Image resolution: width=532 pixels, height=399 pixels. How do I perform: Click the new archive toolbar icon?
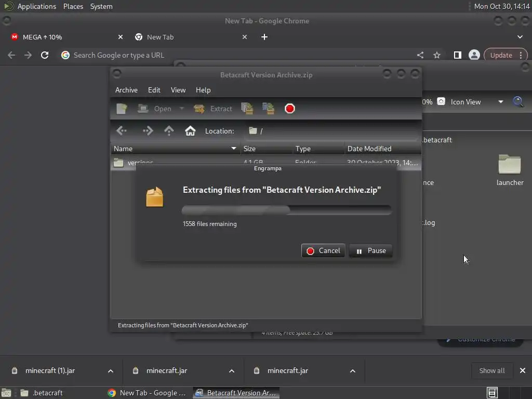pos(122,109)
